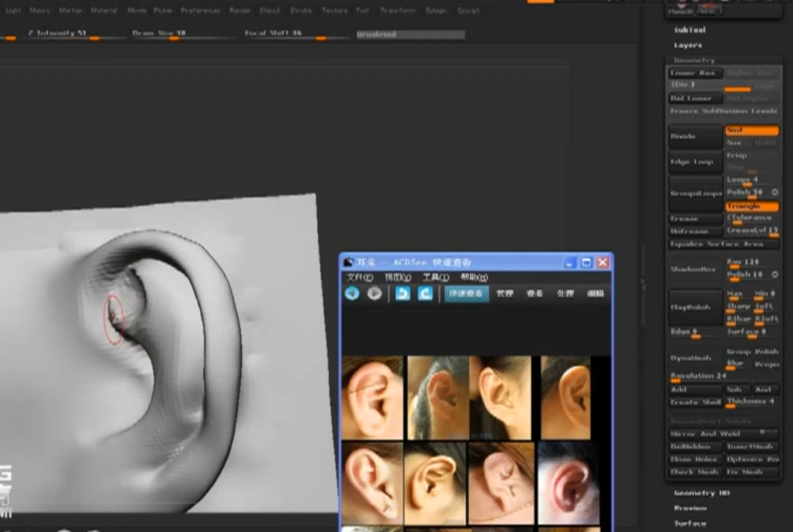
Task: Open the Preferences menu
Action: point(201,10)
